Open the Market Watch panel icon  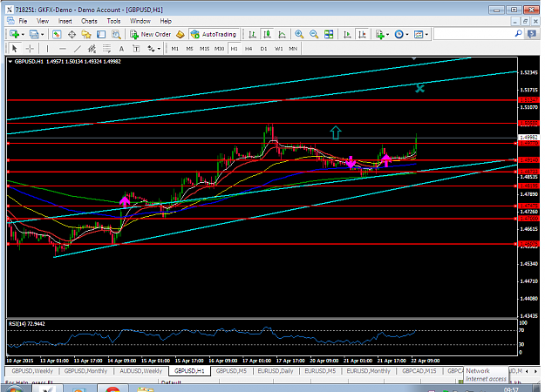click(57, 34)
